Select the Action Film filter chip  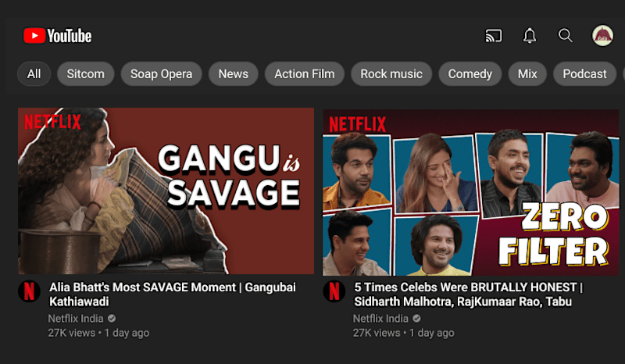(x=305, y=73)
